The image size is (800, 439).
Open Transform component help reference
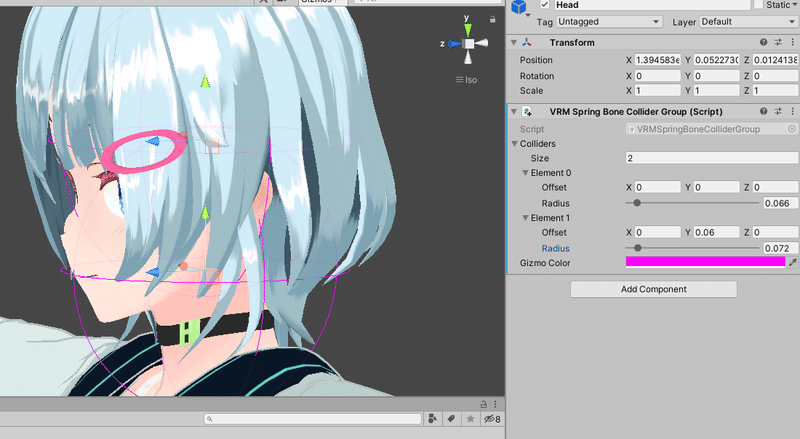(763, 42)
